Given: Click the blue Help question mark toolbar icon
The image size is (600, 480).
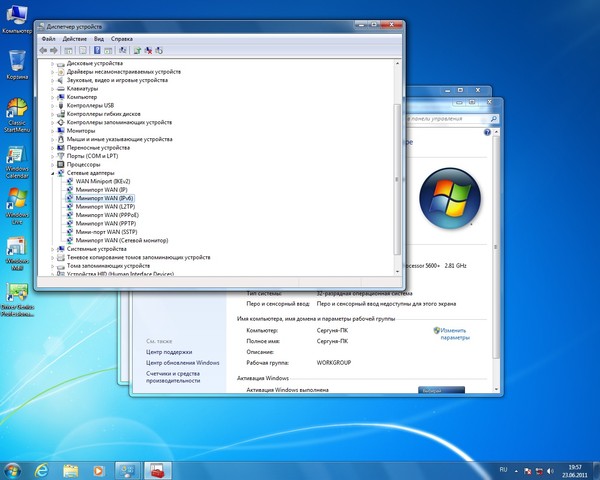Looking at the screenshot, I should click(97, 51).
